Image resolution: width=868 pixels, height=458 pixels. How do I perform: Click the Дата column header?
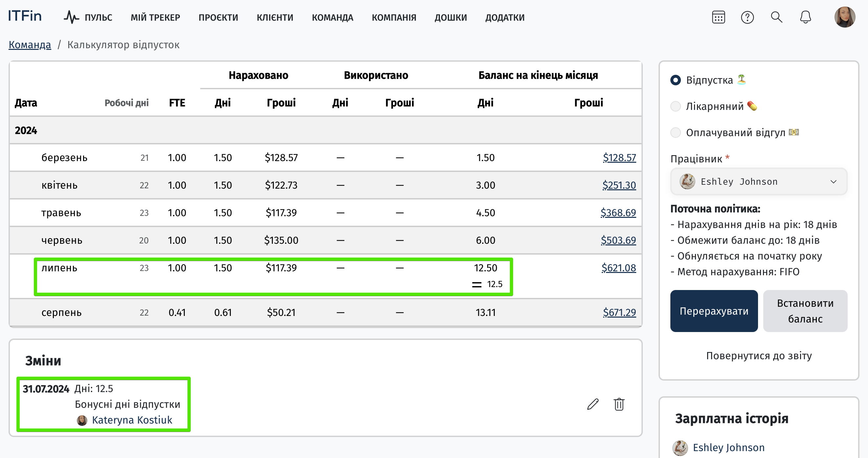26,103
